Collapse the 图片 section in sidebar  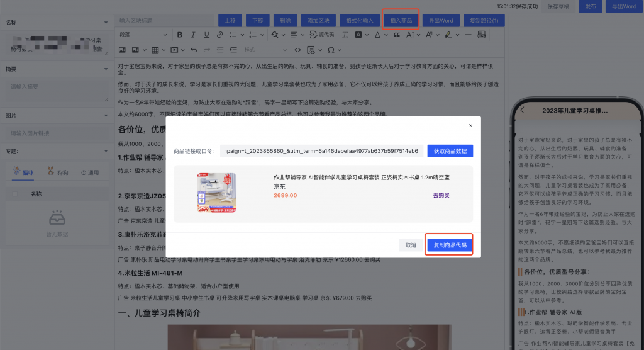click(x=106, y=116)
